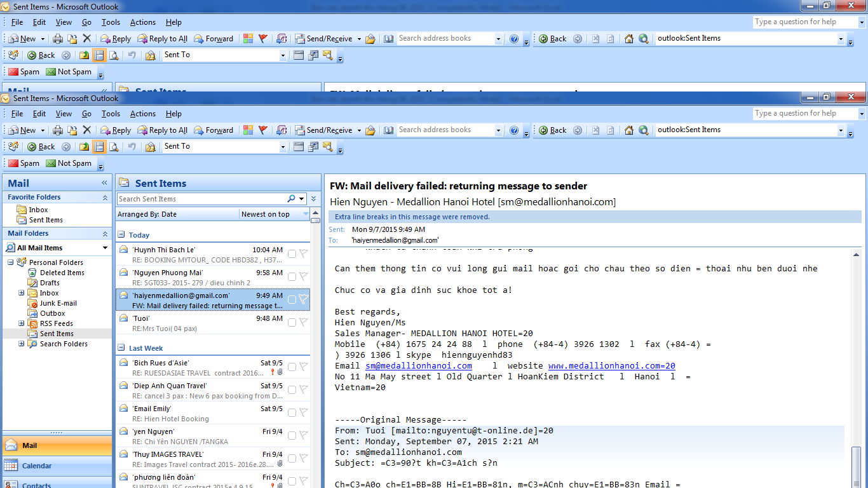The image size is (868, 488).
Task: Open the www.medallionhanoi.com website link
Action: [612, 366]
